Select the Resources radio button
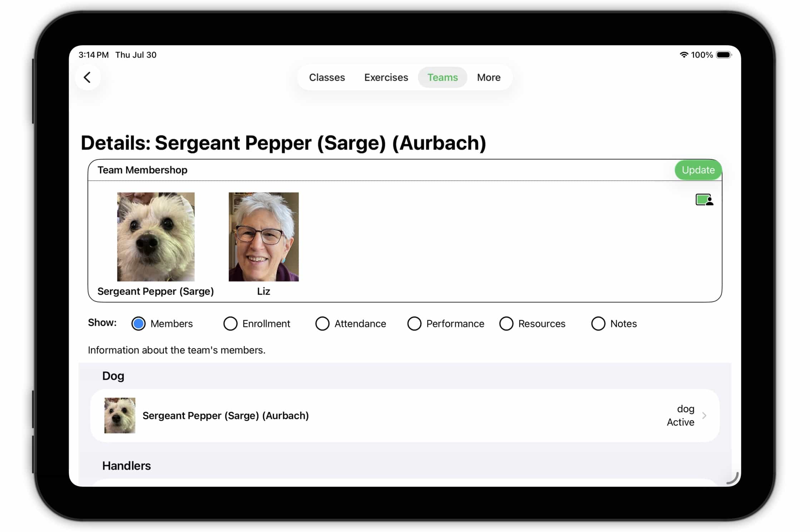The image size is (810, 532). click(x=506, y=324)
